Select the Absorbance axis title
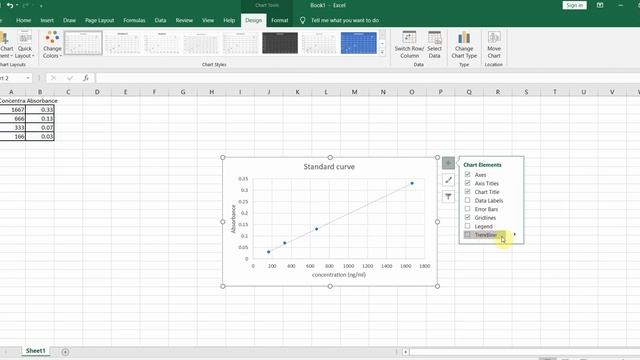 tap(233, 219)
